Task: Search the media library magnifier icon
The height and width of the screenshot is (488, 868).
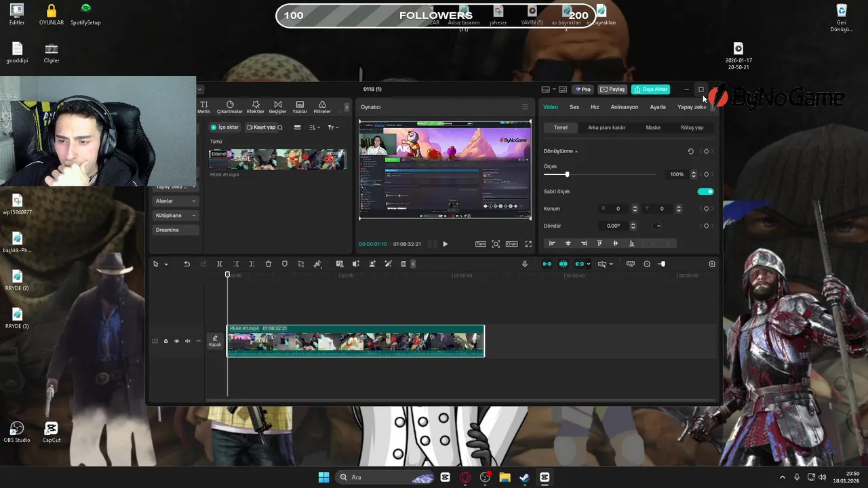Action: pos(280,127)
